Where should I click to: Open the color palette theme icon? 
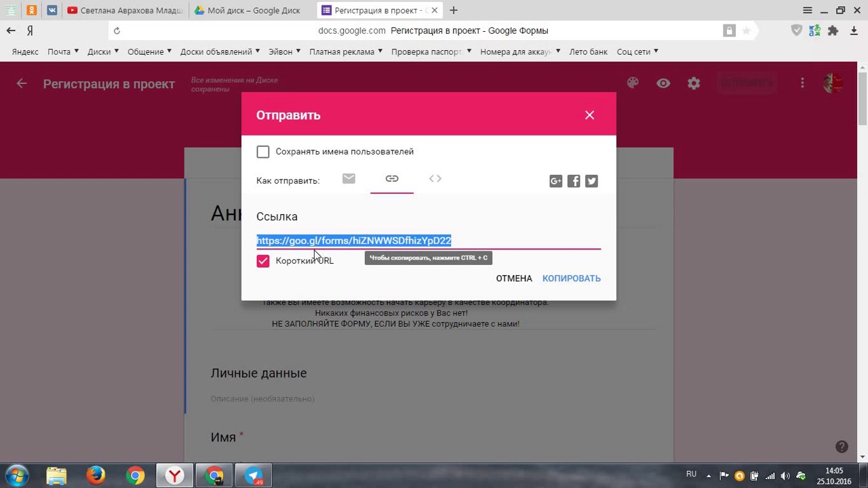point(633,83)
